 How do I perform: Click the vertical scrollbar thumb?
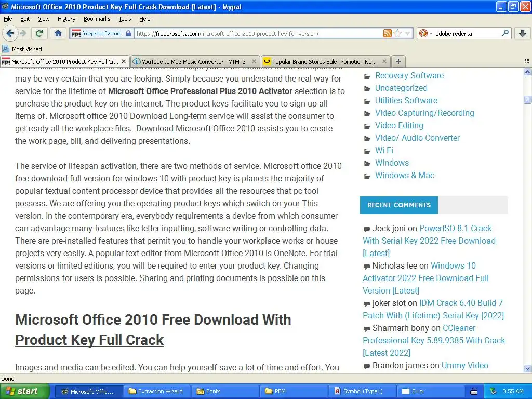point(527,99)
